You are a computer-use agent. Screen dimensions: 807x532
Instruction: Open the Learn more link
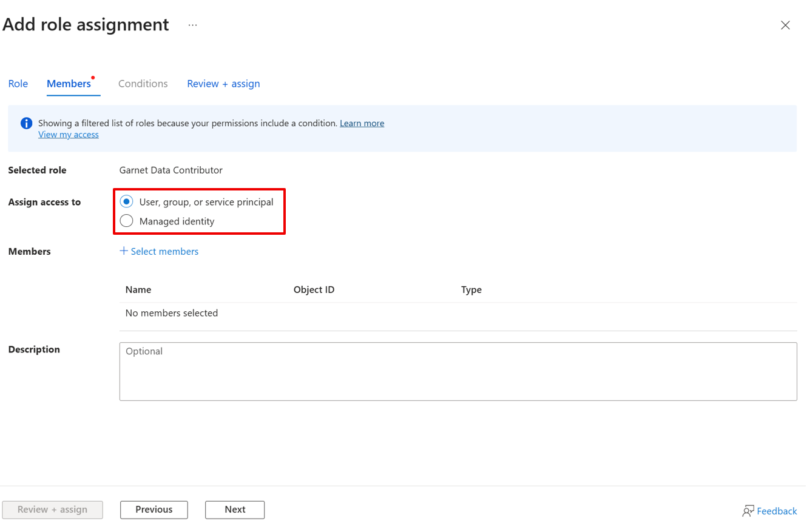tap(362, 123)
